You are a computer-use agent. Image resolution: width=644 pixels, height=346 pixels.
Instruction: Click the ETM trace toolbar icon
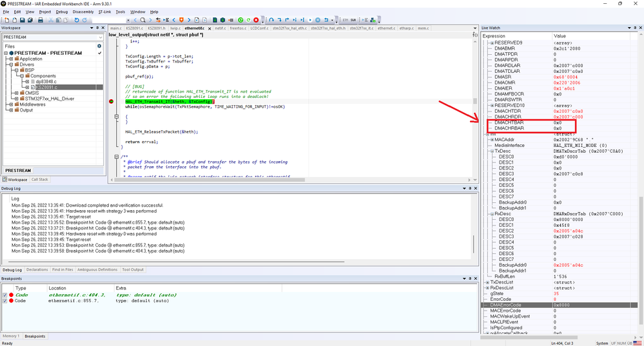(346, 20)
